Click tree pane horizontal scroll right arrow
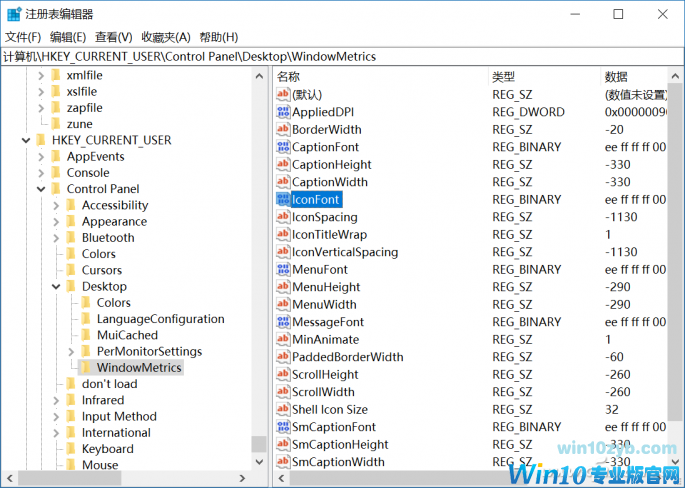 242,478
